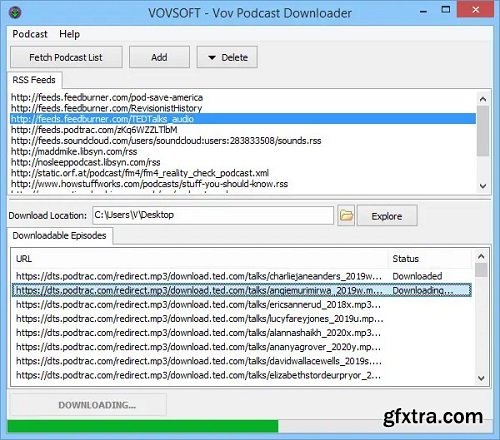Image resolution: width=500 pixels, height=440 pixels.
Task: Click the Explore button
Action: (387, 216)
